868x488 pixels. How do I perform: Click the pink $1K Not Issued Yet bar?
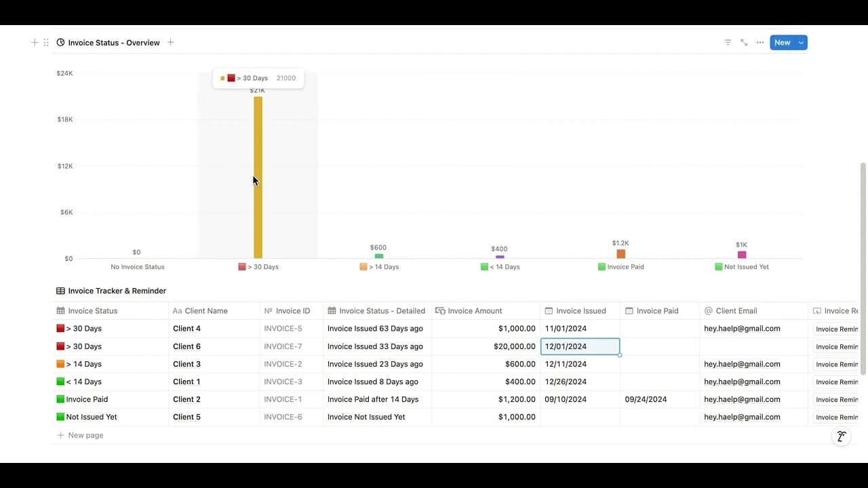click(742, 255)
